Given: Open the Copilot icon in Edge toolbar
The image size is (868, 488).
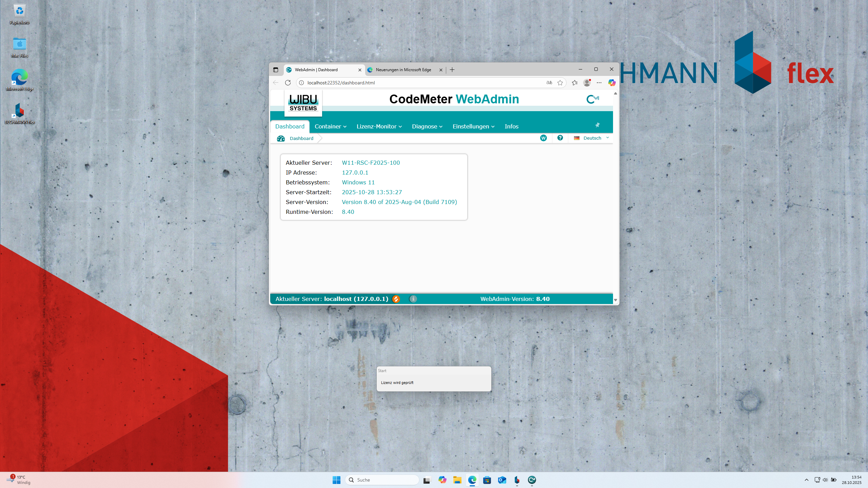Looking at the screenshot, I should tap(612, 83).
